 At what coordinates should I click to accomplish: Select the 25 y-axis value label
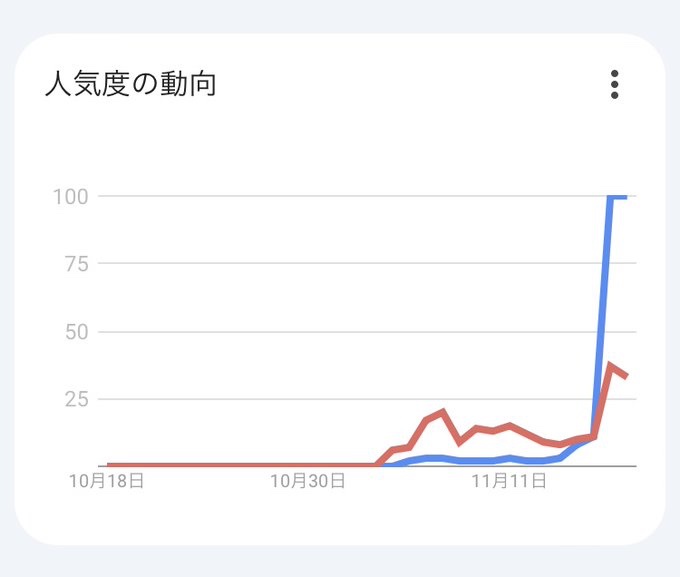click(76, 400)
